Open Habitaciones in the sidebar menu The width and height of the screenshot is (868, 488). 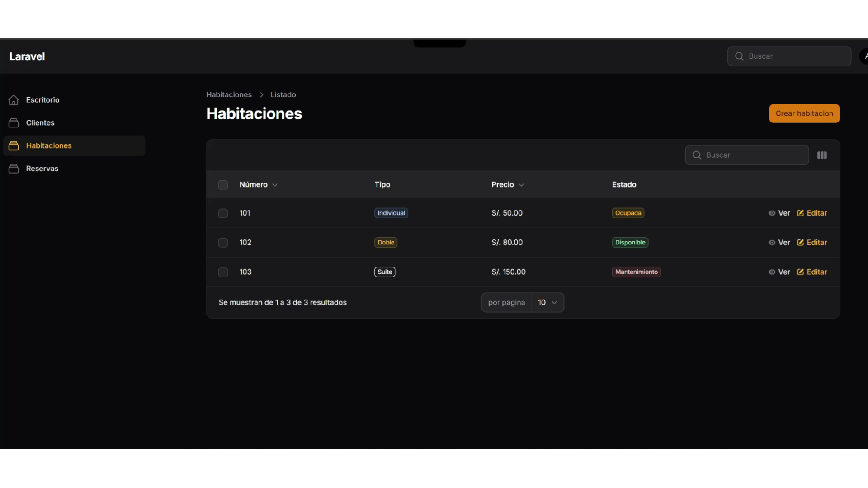tap(49, 145)
